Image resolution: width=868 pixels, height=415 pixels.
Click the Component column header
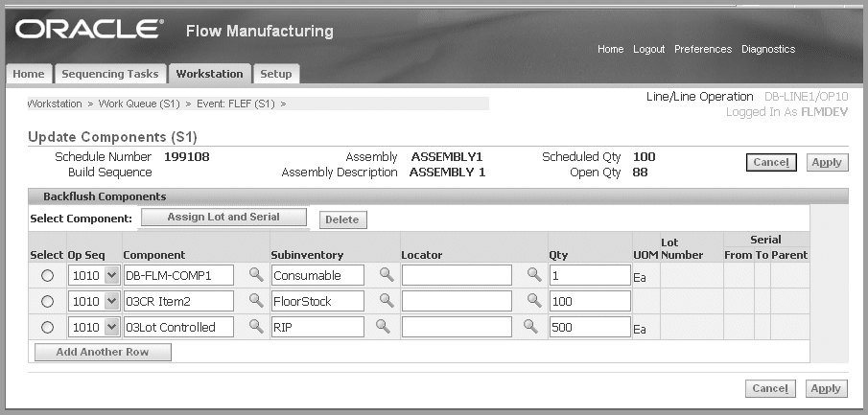point(154,255)
